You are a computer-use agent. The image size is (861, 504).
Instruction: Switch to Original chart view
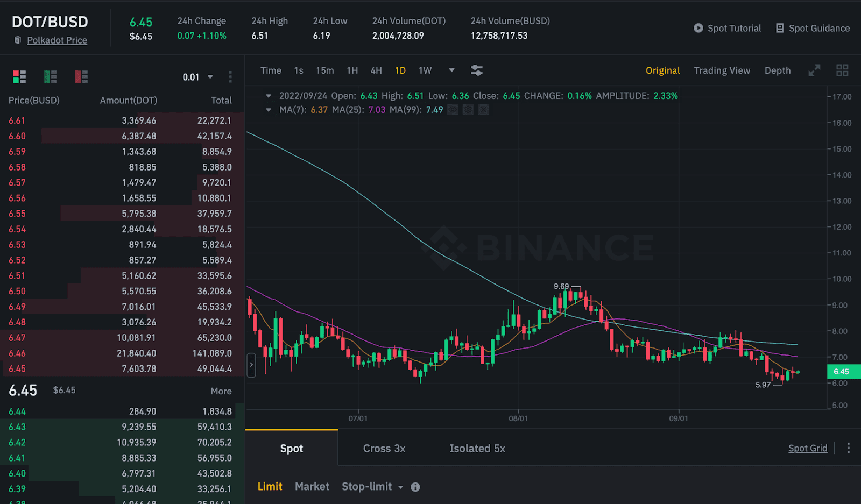click(663, 70)
